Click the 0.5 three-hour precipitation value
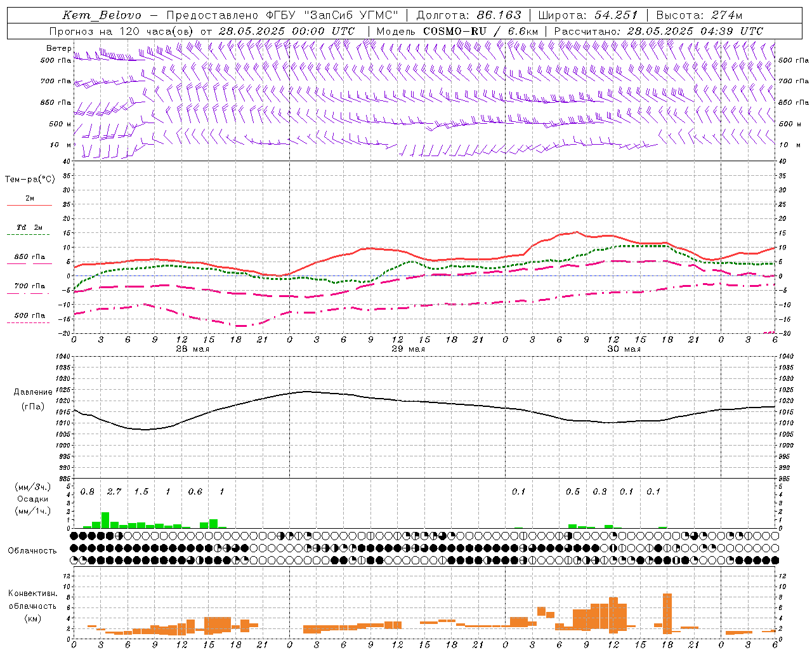The height and width of the screenshot is (650, 812). (x=572, y=491)
